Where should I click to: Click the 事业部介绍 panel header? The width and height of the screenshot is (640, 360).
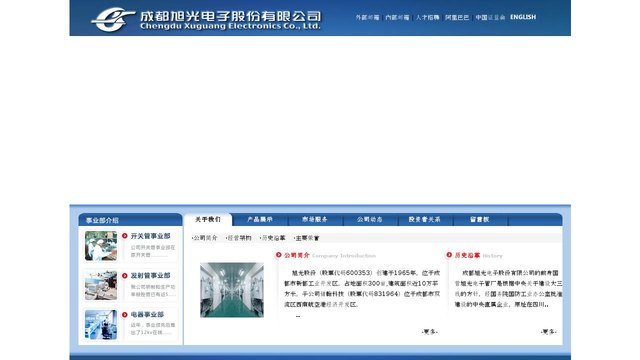[130, 220]
